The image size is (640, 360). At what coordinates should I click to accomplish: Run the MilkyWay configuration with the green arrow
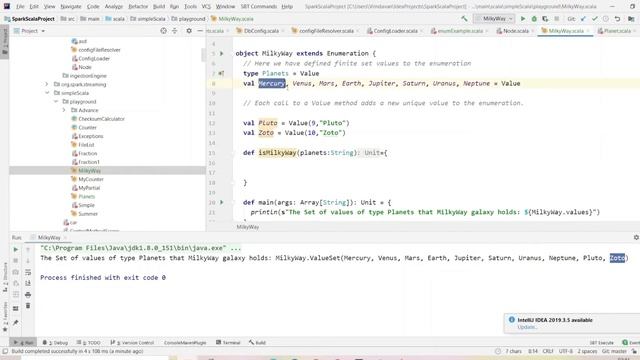click(523, 19)
